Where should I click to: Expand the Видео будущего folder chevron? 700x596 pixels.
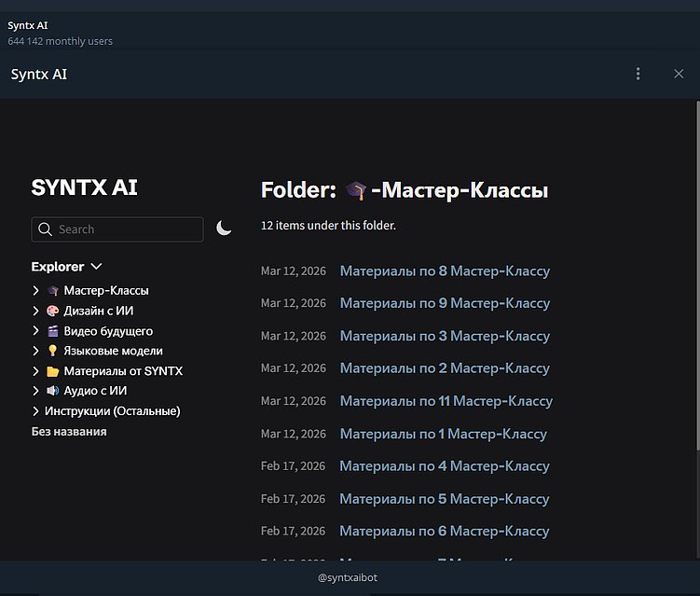[x=35, y=330]
